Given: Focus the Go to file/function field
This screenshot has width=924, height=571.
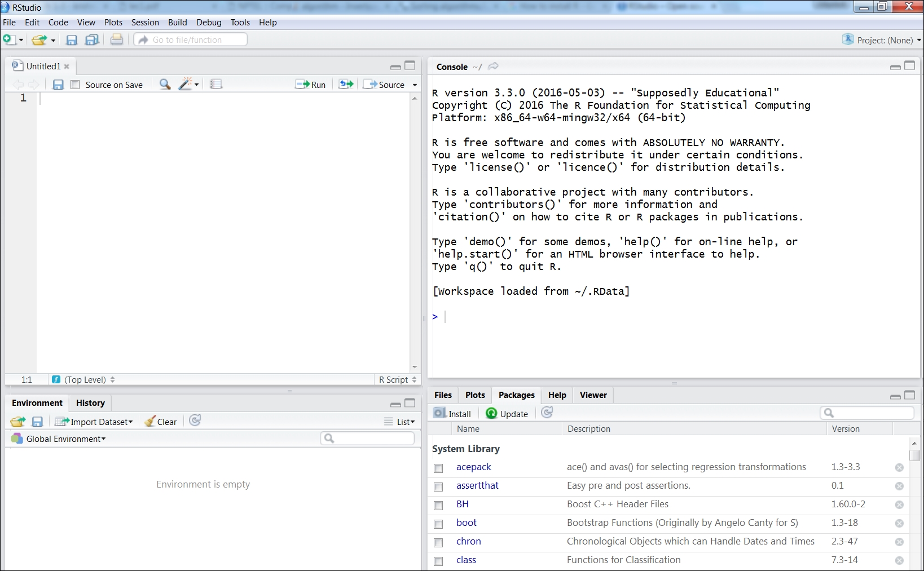Looking at the screenshot, I should (x=191, y=39).
